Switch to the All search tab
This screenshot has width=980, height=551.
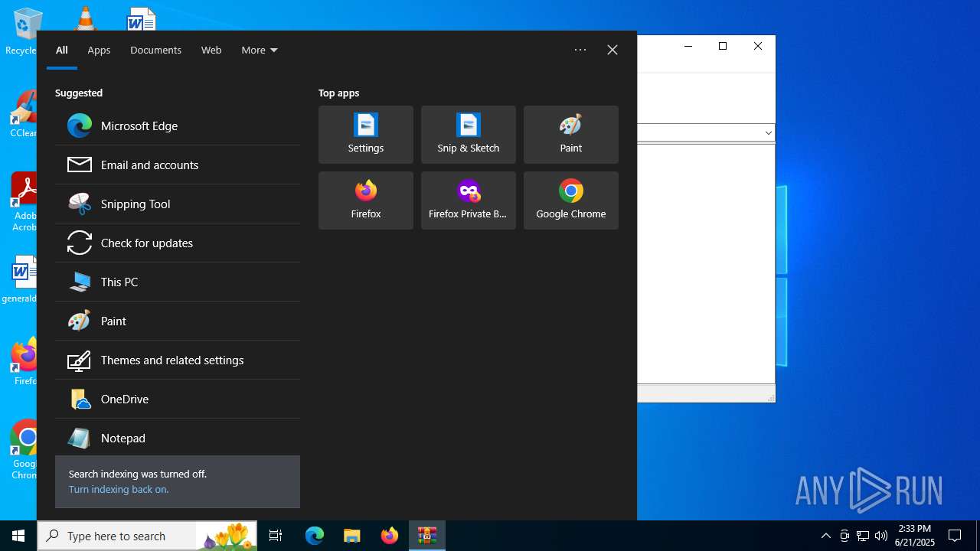tap(62, 50)
